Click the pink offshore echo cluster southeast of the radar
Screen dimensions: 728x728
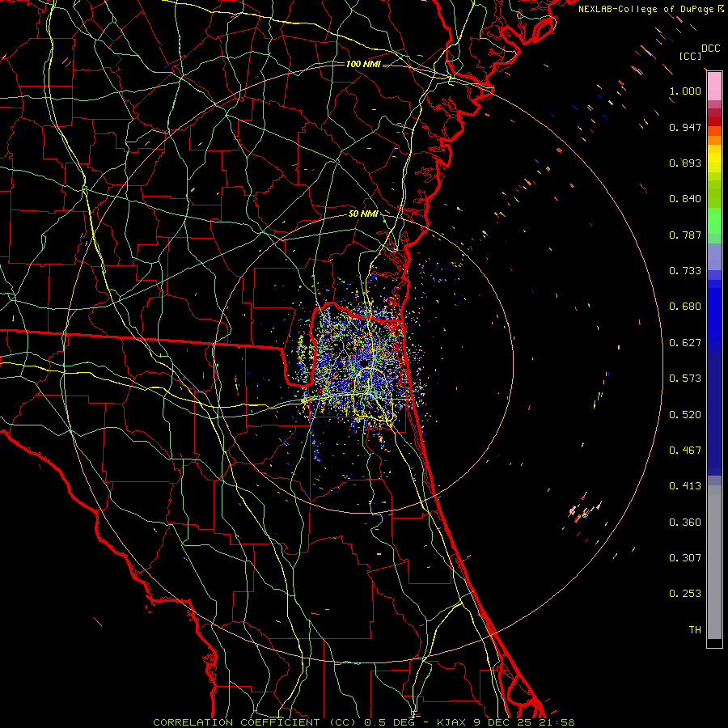tap(582, 510)
